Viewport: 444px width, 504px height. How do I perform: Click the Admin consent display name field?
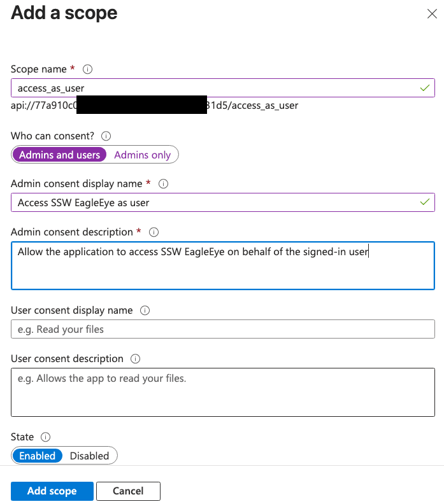pos(210,203)
